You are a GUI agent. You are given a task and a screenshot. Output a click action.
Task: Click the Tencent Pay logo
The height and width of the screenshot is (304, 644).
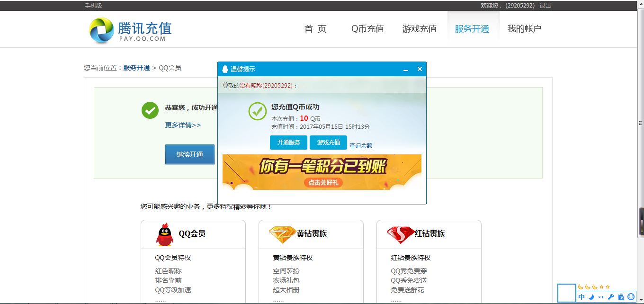[130, 30]
